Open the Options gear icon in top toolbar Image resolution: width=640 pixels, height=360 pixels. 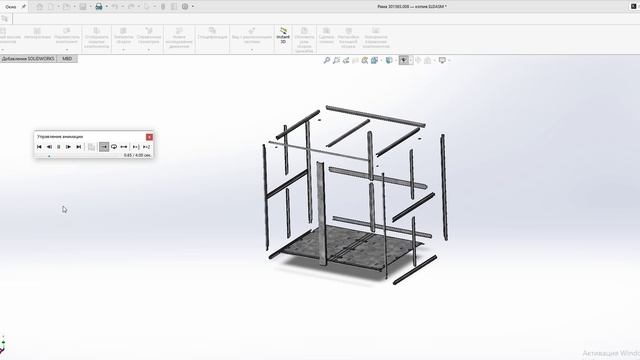click(185, 7)
